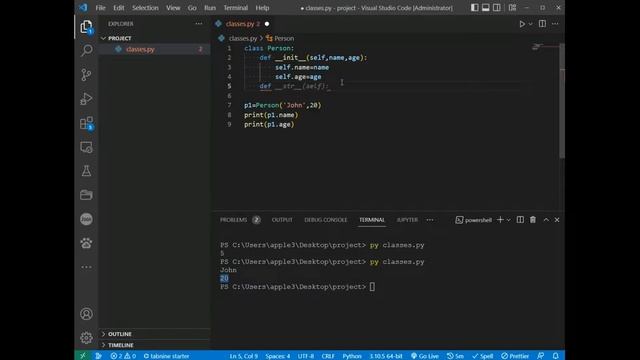Open the Extensions view
640x360 pixels.
(86, 123)
